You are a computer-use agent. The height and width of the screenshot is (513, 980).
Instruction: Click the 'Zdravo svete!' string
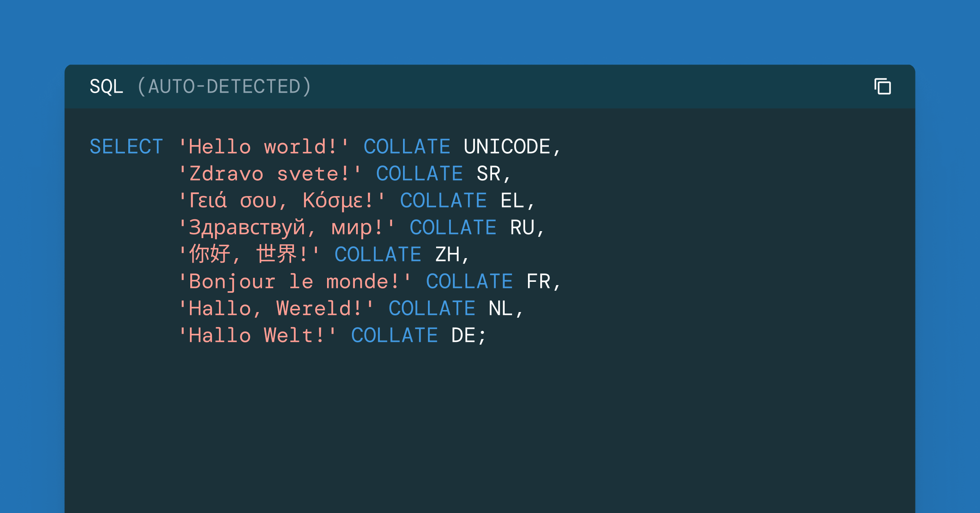[270, 174]
